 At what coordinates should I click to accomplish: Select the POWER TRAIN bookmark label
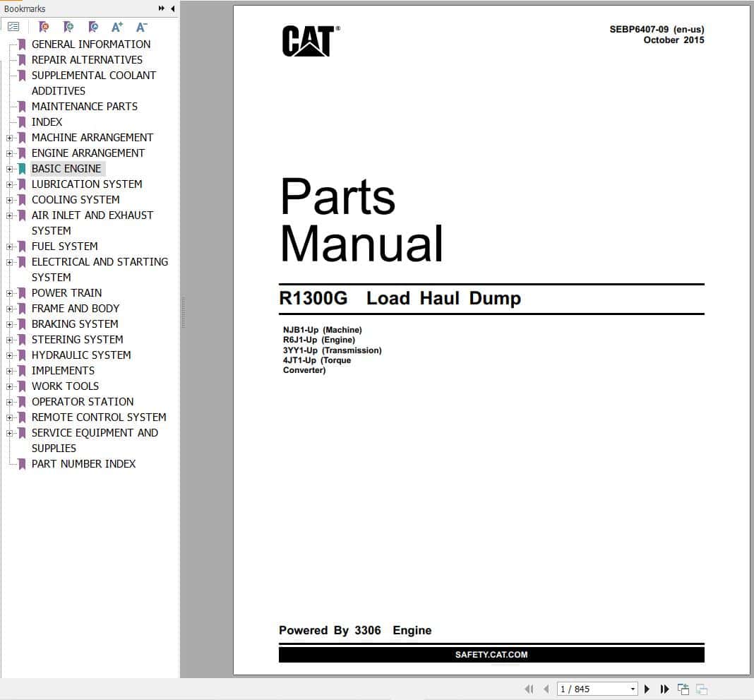tap(67, 293)
